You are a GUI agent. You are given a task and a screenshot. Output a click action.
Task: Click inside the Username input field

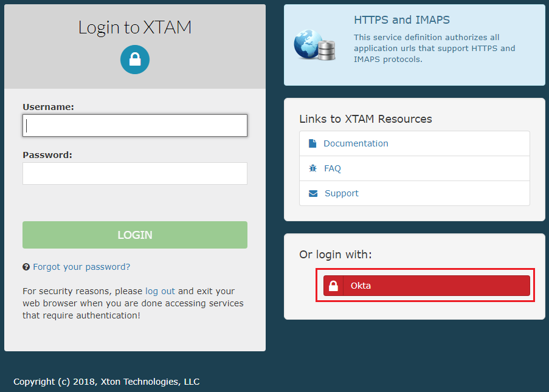point(134,125)
